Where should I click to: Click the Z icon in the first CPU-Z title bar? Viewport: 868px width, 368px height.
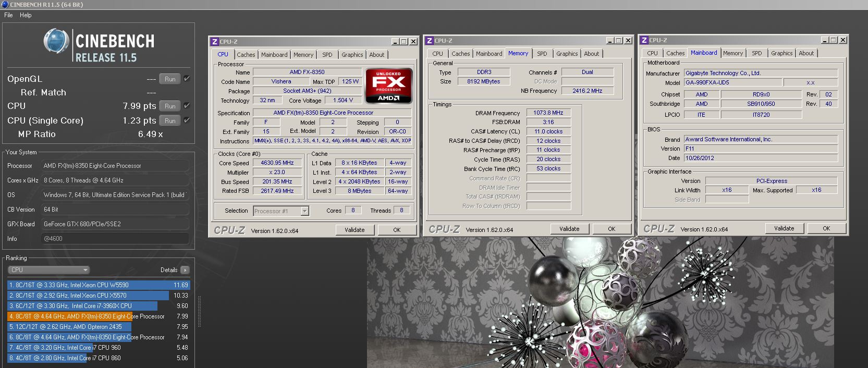click(214, 42)
